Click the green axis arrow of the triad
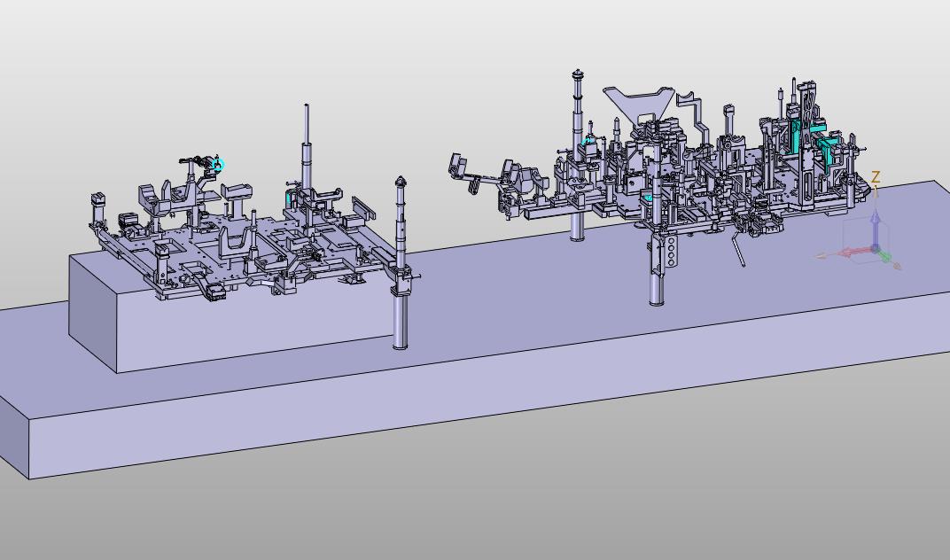The image size is (950, 560). tap(884, 257)
